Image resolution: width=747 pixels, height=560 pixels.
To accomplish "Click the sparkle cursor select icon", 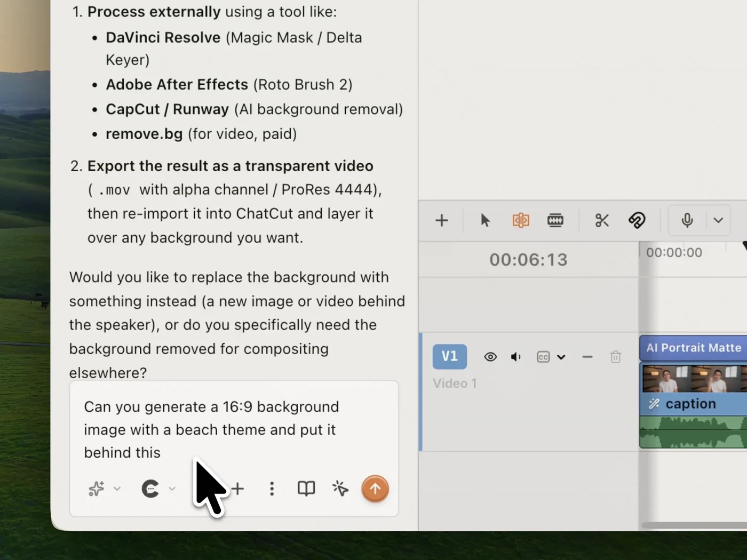I will tap(340, 489).
